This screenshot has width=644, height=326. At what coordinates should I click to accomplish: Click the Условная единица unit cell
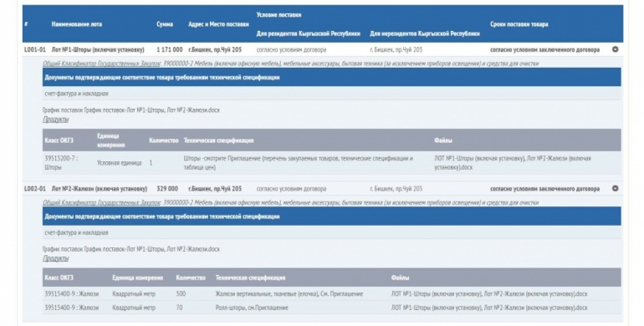(119, 163)
